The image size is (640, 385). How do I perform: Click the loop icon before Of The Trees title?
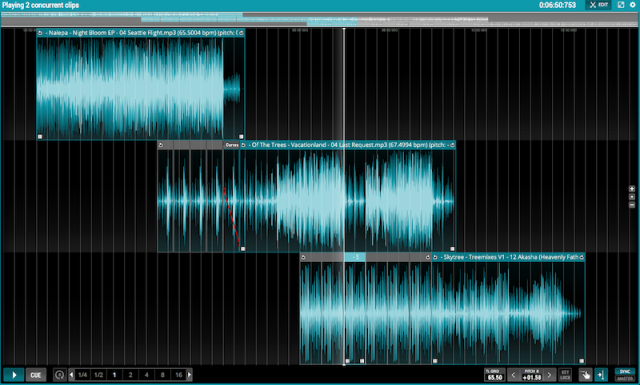click(243, 145)
